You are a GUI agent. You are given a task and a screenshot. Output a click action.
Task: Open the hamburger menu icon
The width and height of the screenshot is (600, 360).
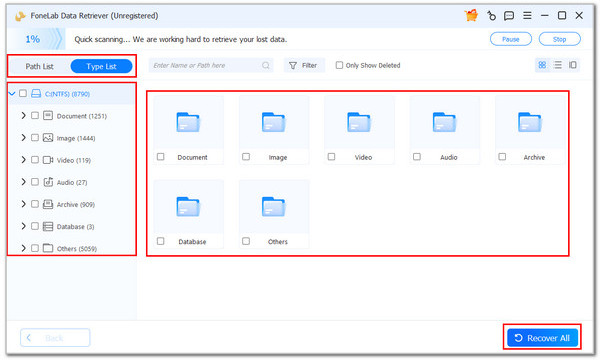point(527,16)
